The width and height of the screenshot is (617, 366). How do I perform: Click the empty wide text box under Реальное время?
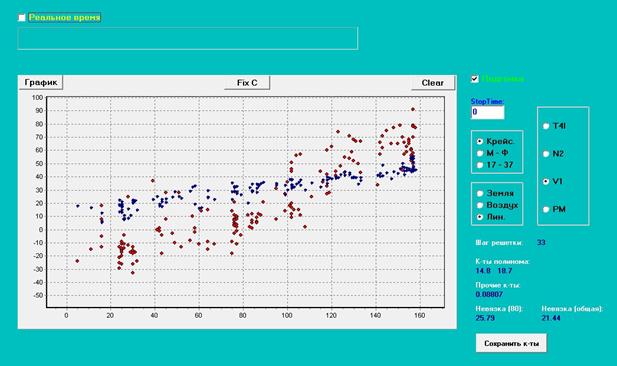(188, 38)
